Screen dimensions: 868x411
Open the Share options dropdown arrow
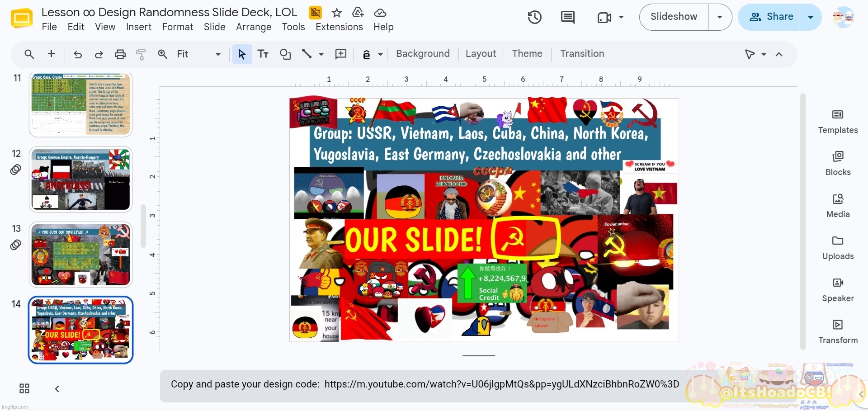coord(811,17)
